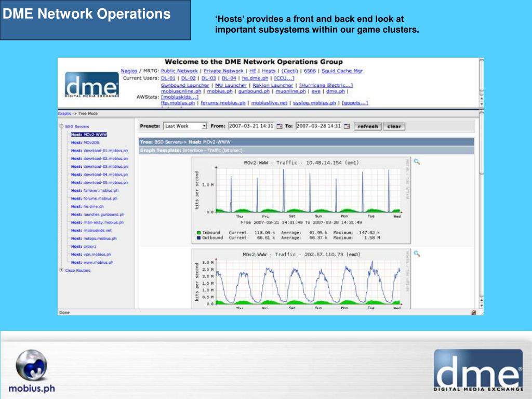Open the mobiuslive.net link
Screen dimensions: 532x399
[269, 103]
